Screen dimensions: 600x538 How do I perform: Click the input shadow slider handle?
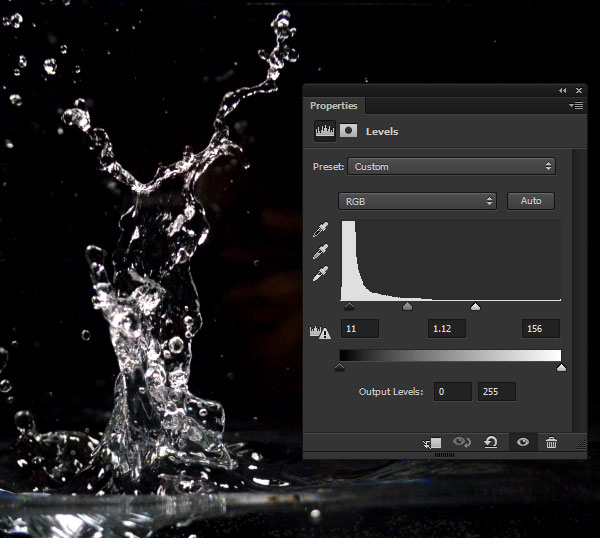(x=349, y=306)
